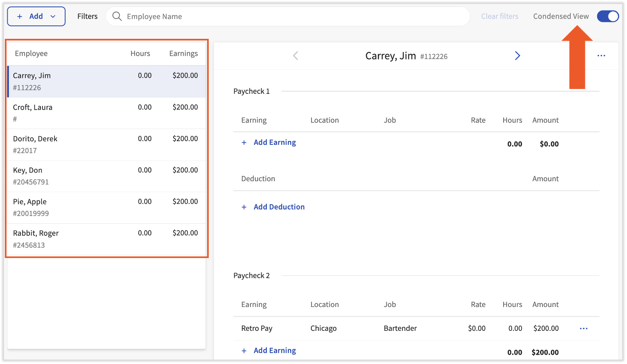Click plus icon for Paycheck 2 earning

click(244, 351)
